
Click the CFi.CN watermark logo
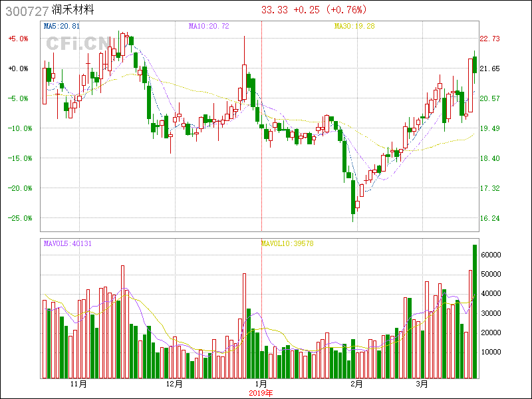click(78, 43)
